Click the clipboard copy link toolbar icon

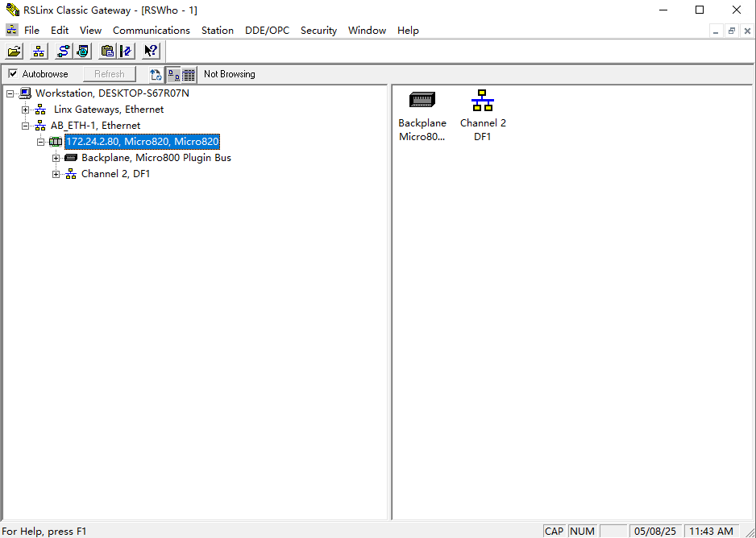pos(107,51)
